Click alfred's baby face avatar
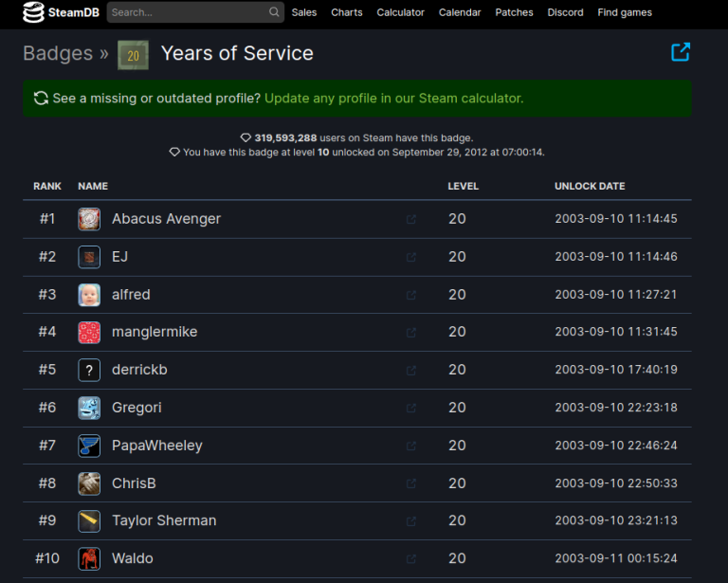The image size is (728, 583). tap(89, 295)
